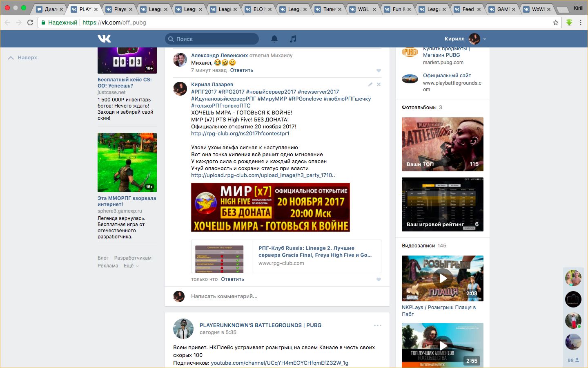
Task: Go back to the previous page
Action: [7, 22]
